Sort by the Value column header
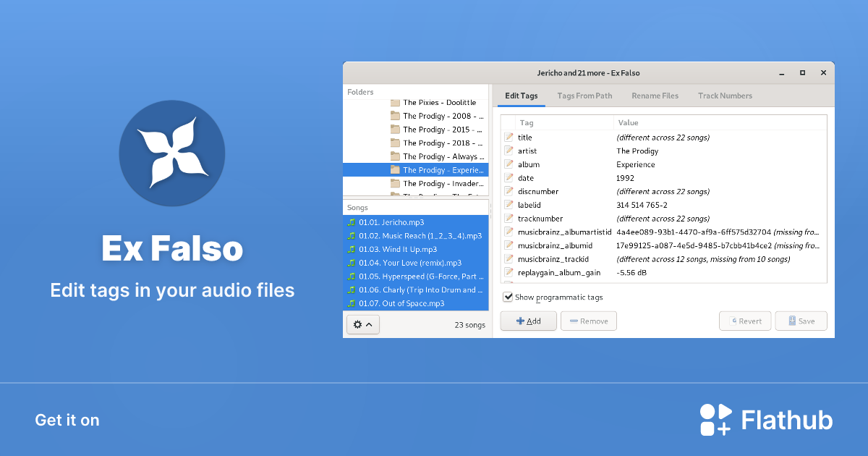 pyautogui.click(x=628, y=123)
